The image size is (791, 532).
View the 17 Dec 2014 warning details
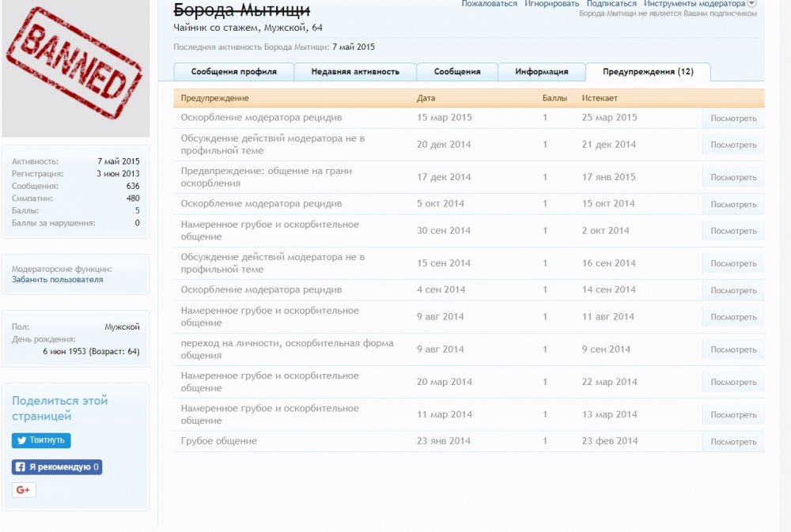[732, 178]
